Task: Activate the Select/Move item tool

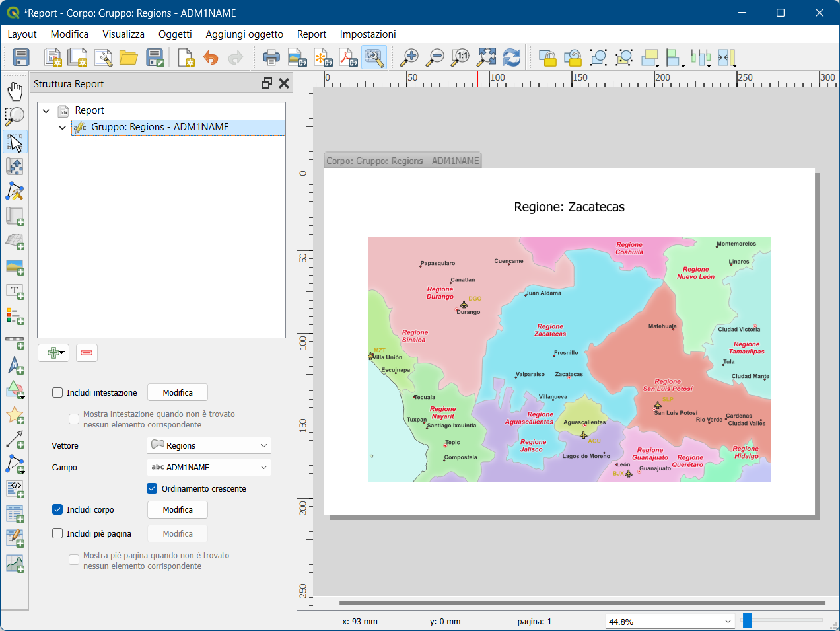Action: tap(15, 141)
